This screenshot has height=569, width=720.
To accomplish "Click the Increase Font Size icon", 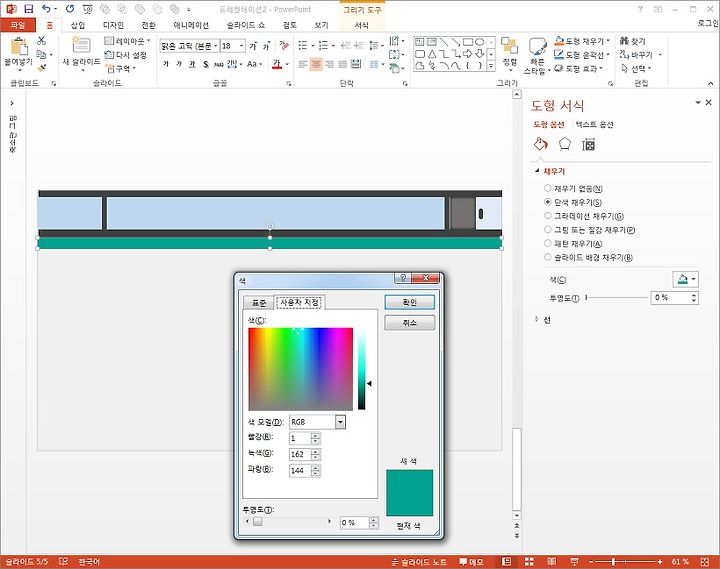I will click(x=253, y=46).
